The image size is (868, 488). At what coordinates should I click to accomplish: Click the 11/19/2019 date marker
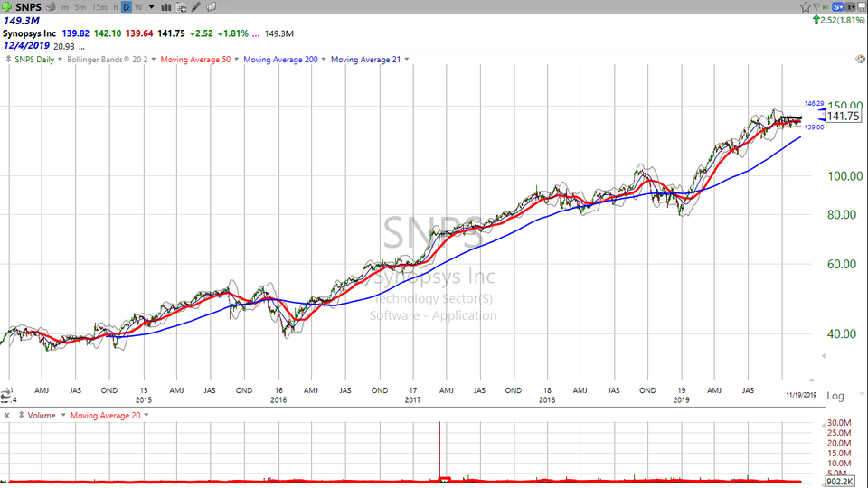click(801, 395)
